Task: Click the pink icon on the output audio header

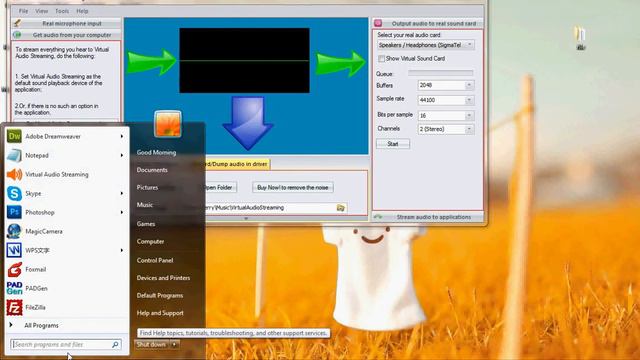Action: (378, 23)
